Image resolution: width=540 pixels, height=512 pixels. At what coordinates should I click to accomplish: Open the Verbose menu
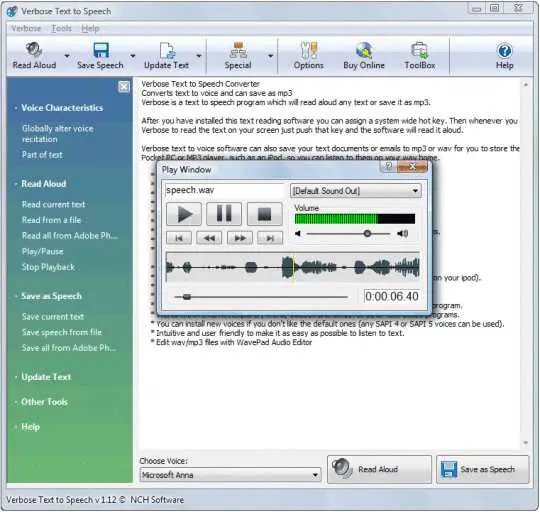click(x=26, y=29)
